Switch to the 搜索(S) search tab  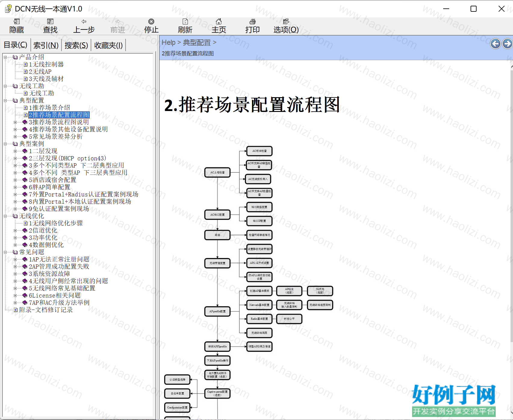pos(76,45)
